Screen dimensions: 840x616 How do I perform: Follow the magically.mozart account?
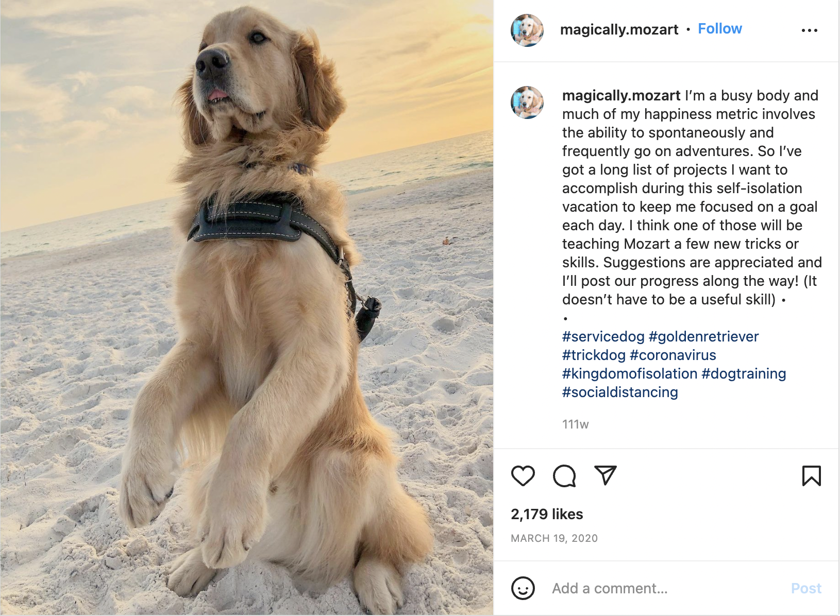tap(720, 29)
